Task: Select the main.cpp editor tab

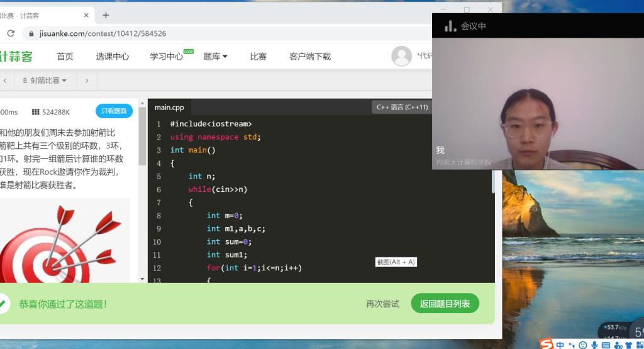Action: point(169,108)
